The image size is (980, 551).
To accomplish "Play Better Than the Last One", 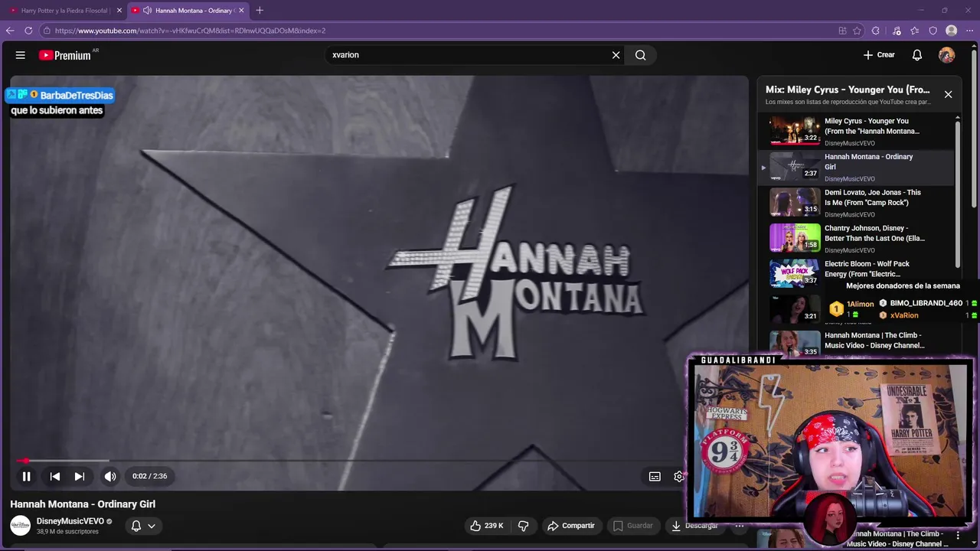I will click(x=857, y=238).
